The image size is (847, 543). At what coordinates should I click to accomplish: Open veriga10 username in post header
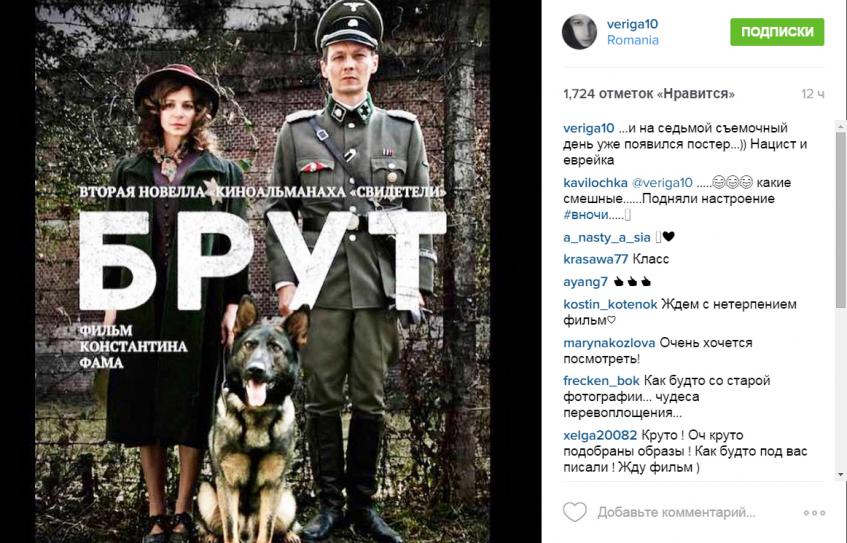coord(632,24)
